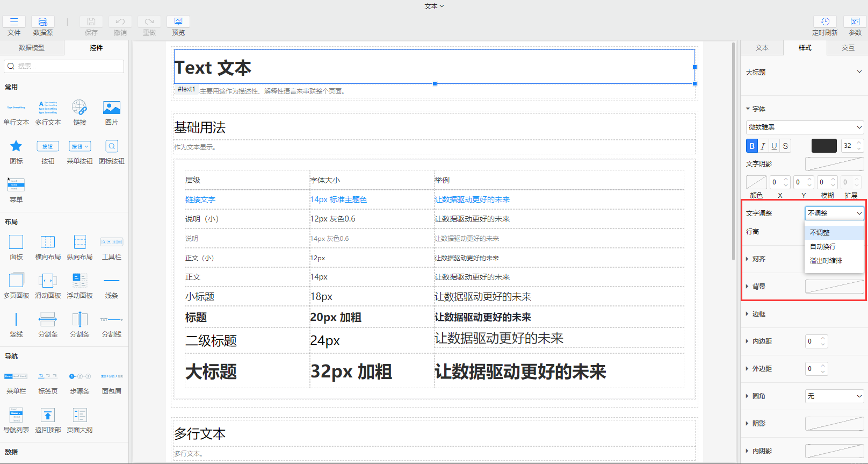Select the 返回顶部 back-to-top widget

coord(48,415)
